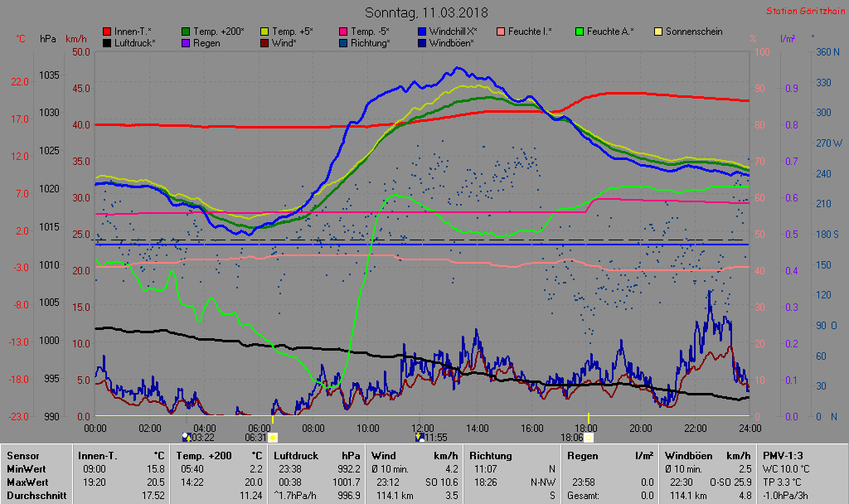Screen dimensions: 849x504
Task: Click the Station Göritzhain label
Action: coord(802,12)
